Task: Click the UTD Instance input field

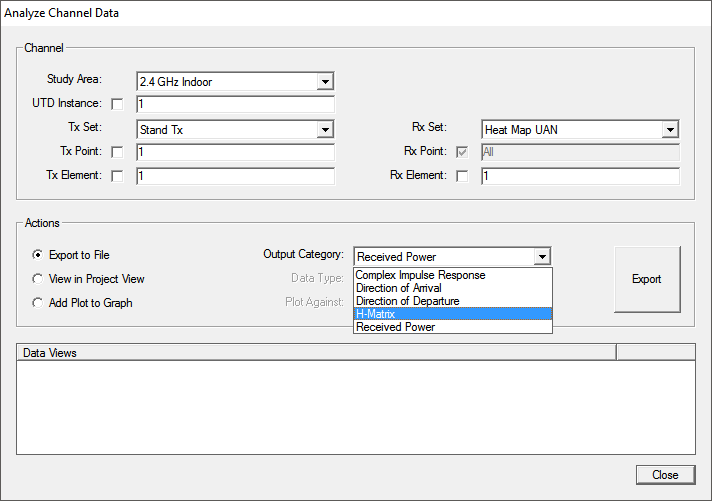Action: 235,104
